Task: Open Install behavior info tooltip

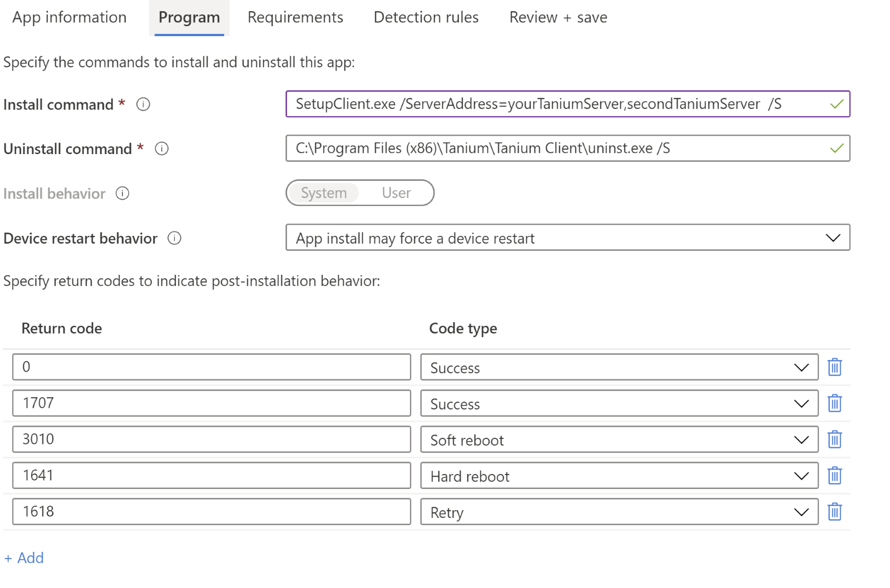Action: [x=123, y=193]
